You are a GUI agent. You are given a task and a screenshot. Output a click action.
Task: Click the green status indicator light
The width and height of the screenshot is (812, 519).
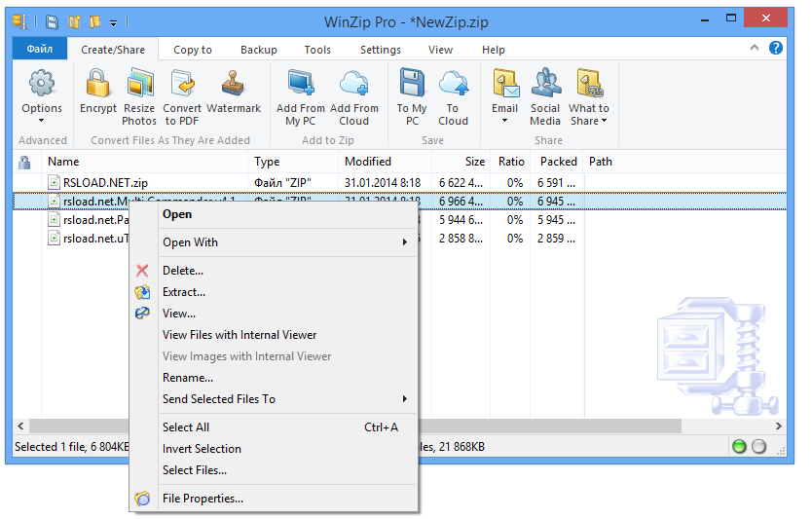tap(739, 446)
